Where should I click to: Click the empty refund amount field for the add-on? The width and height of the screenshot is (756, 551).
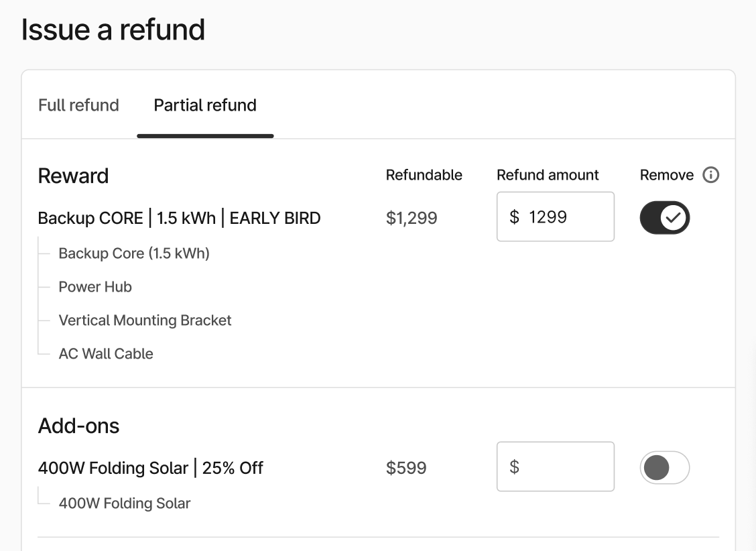pos(555,466)
